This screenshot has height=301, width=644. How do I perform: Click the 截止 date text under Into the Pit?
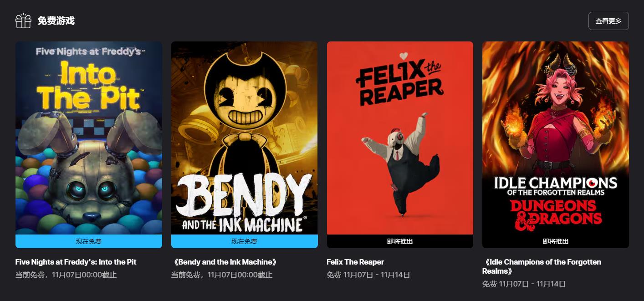pyautogui.click(x=66, y=275)
